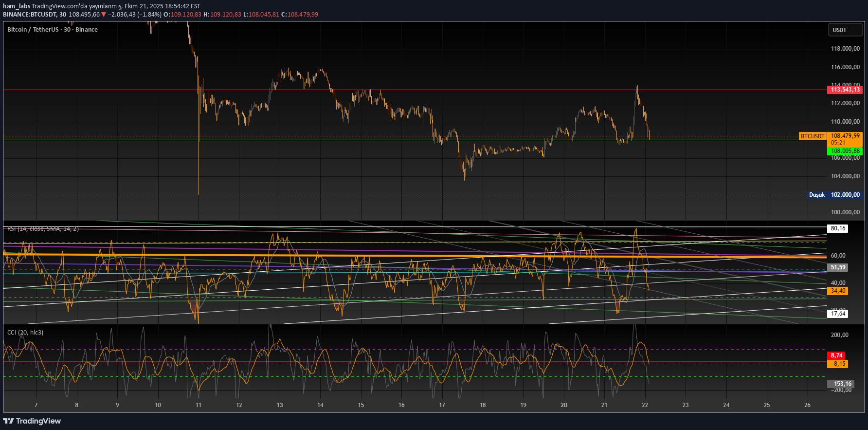
Task: Click the orange BTCUSDT symbol tag
Action: [813, 136]
